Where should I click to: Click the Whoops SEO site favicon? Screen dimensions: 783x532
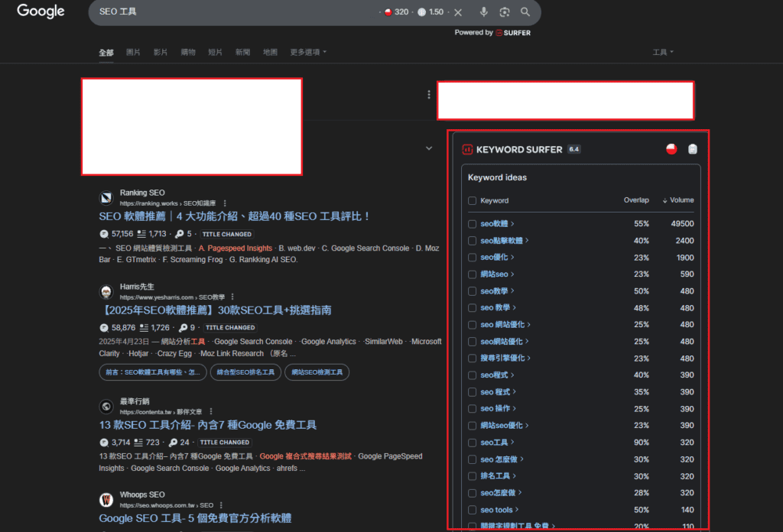point(106,500)
